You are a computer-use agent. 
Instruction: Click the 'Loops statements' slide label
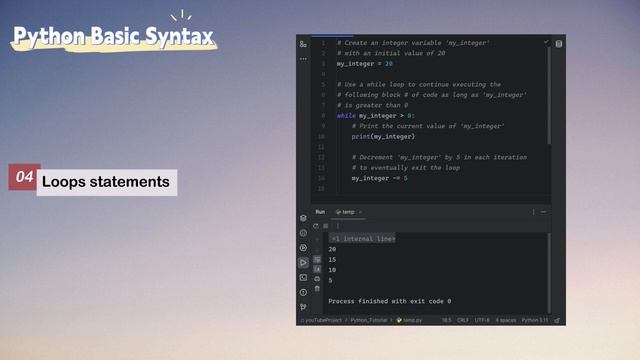106,182
